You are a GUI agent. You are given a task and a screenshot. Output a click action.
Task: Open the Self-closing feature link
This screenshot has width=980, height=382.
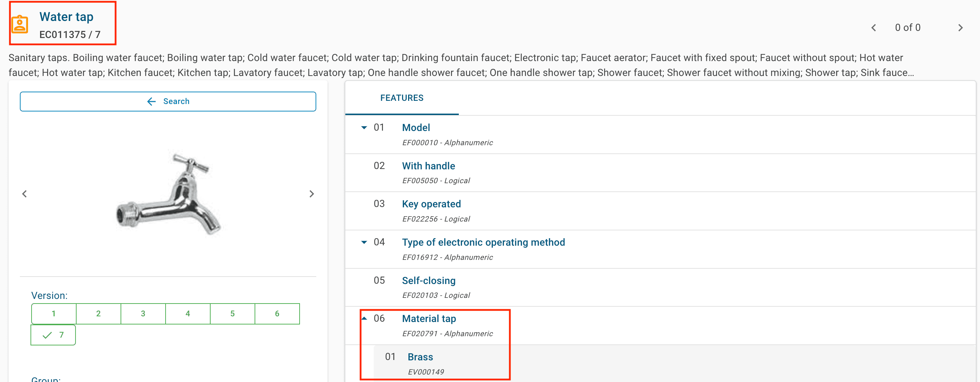click(428, 281)
